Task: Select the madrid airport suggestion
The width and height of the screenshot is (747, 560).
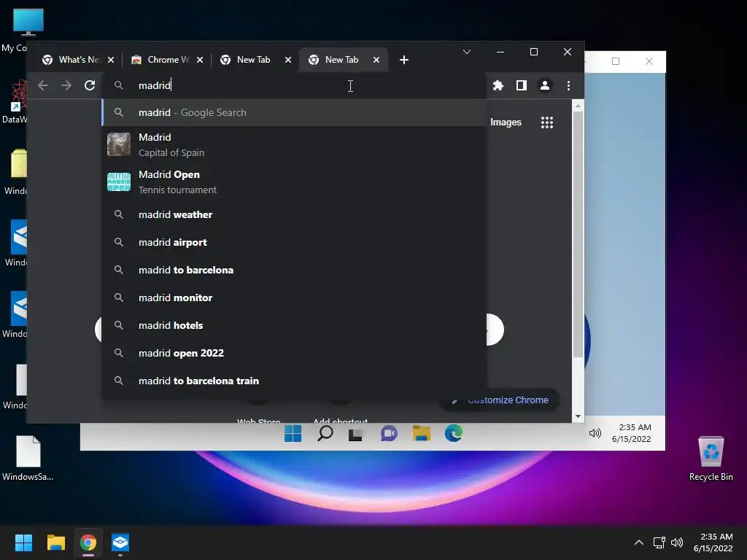Action: click(x=295, y=242)
